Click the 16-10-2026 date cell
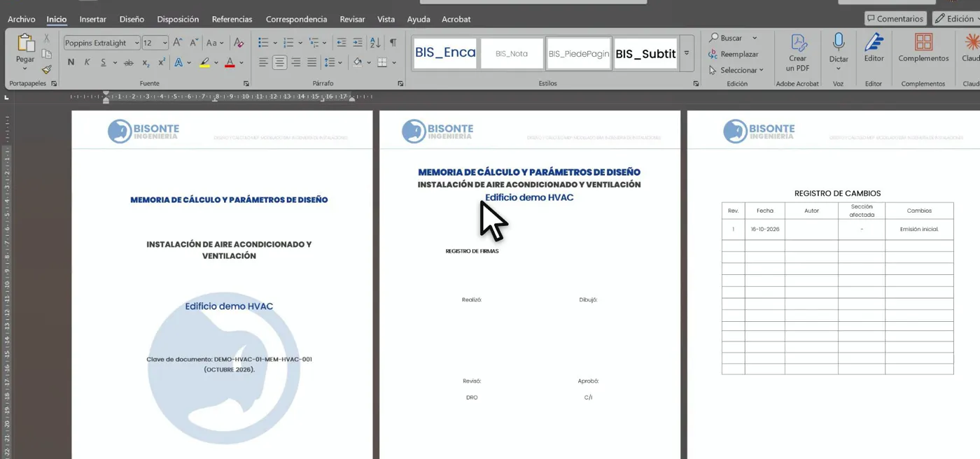 point(765,229)
